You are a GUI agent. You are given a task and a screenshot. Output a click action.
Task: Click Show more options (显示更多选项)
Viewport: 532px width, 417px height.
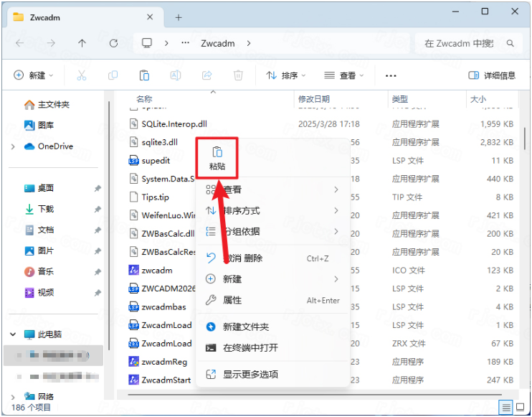tap(250, 374)
